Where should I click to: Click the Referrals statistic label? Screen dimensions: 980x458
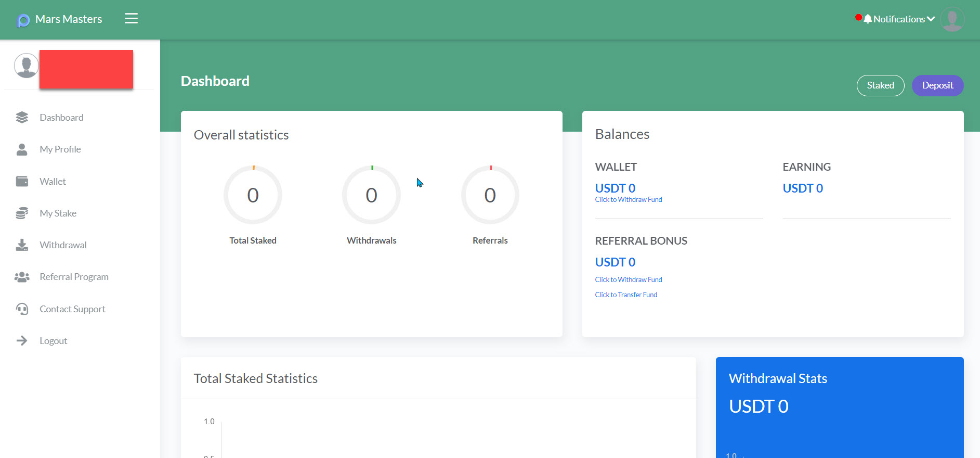pyautogui.click(x=490, y=240)
